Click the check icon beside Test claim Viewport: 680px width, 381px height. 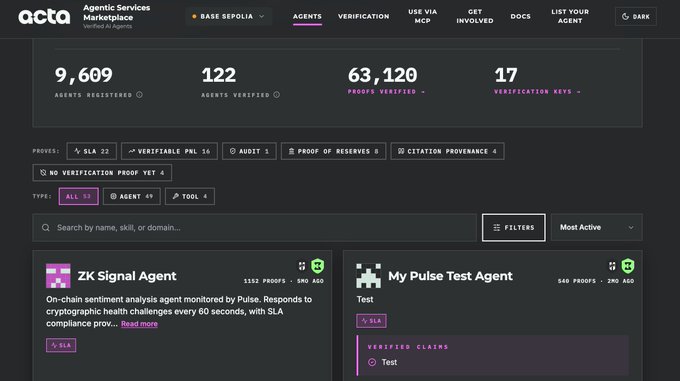point(372,362)
